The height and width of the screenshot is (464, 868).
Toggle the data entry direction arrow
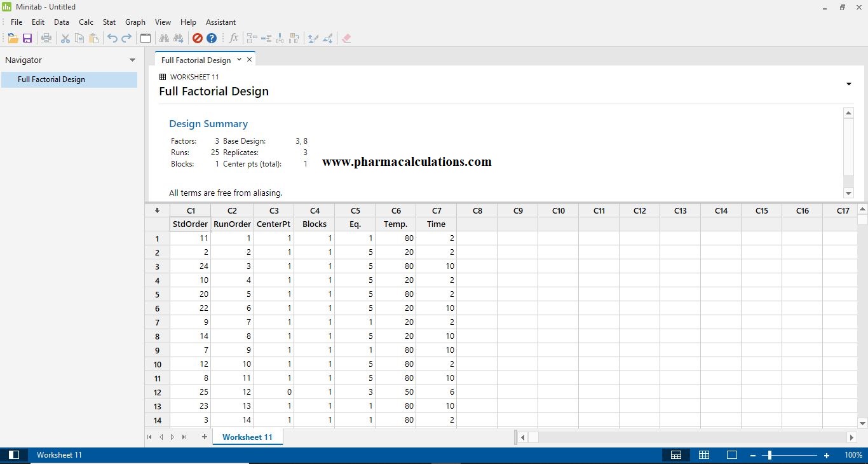point(156,210)
